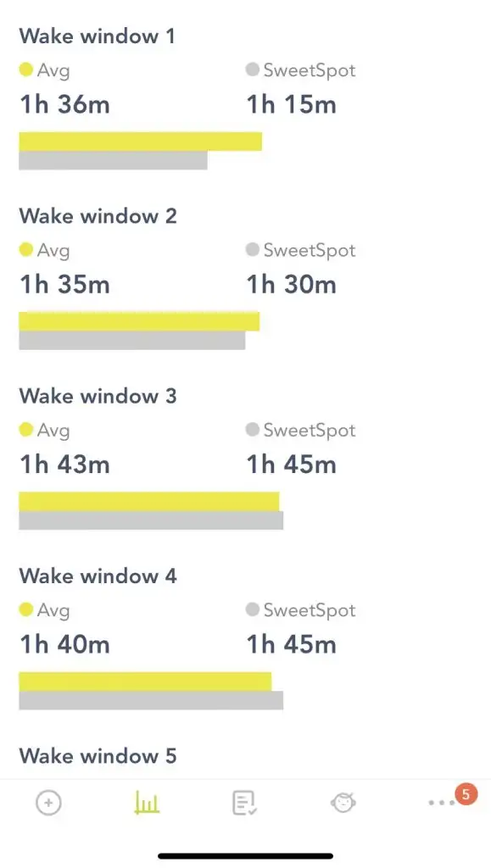Tap the yellow Avg bar in Wake window 1
491x868 pixels.
point(140,142)
